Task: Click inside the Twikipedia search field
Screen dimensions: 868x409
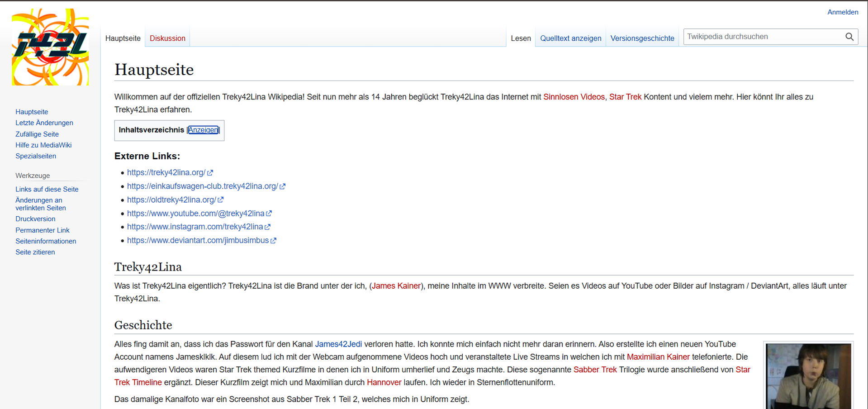Action: 760,37
